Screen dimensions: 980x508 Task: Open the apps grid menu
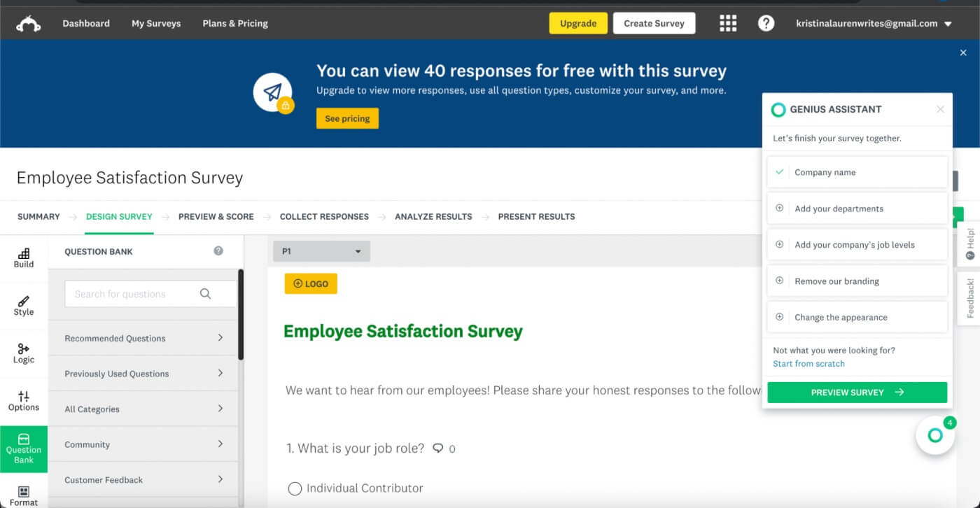pyautogui.click(x=728, y=24)
